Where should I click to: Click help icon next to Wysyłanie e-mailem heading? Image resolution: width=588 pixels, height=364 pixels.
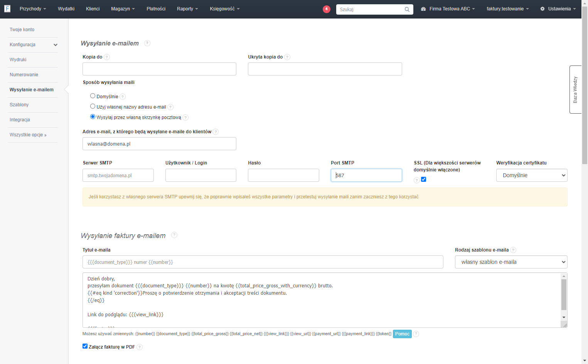coord(147,43)
